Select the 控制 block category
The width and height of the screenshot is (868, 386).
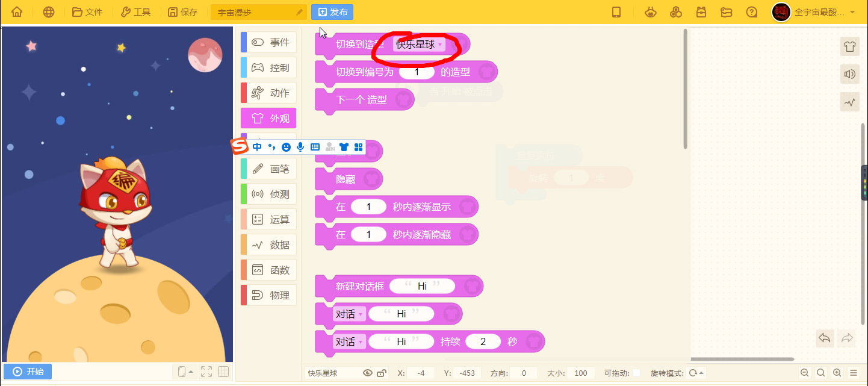(268, 67)
